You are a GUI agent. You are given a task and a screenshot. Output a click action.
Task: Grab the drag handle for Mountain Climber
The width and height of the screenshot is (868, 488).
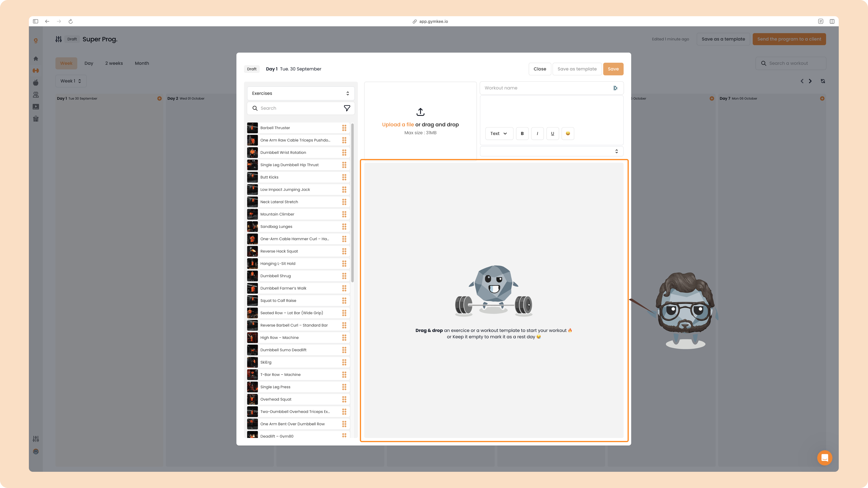[344, 214]
